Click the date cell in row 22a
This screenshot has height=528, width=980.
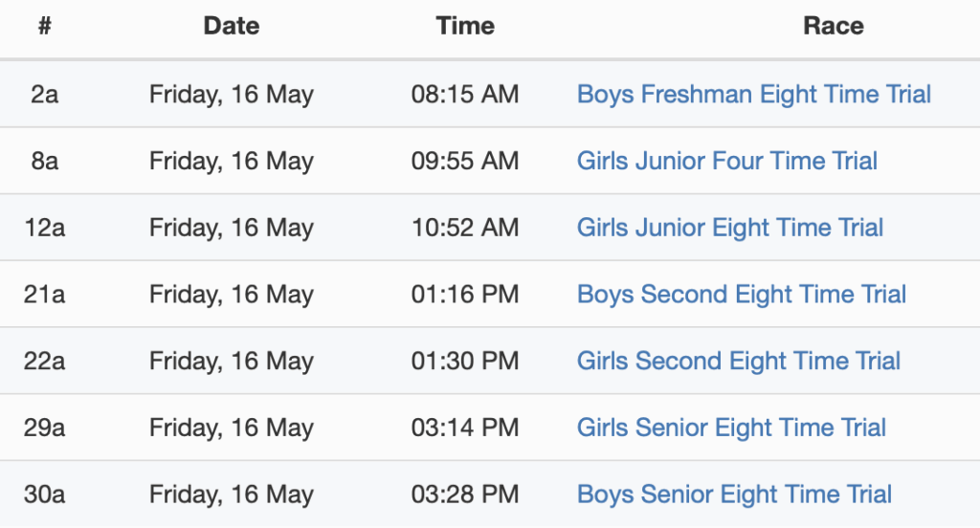click(x=232, y=361)
